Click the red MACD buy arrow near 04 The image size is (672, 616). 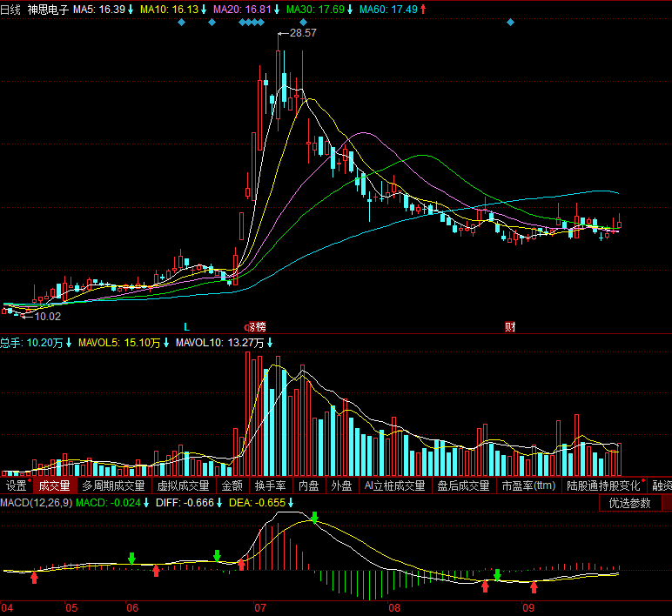(34, 578)
